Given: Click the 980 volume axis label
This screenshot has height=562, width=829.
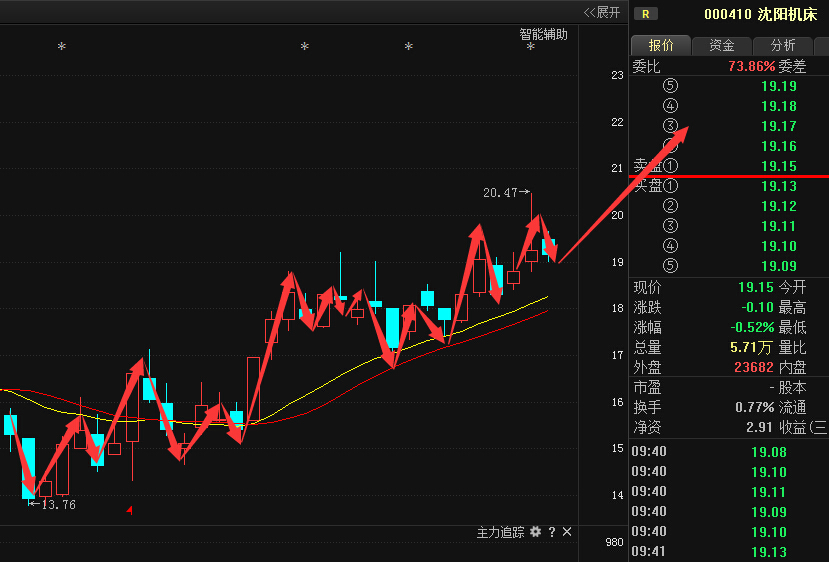Looking at the screenshot, I should [x=614, y=542].
